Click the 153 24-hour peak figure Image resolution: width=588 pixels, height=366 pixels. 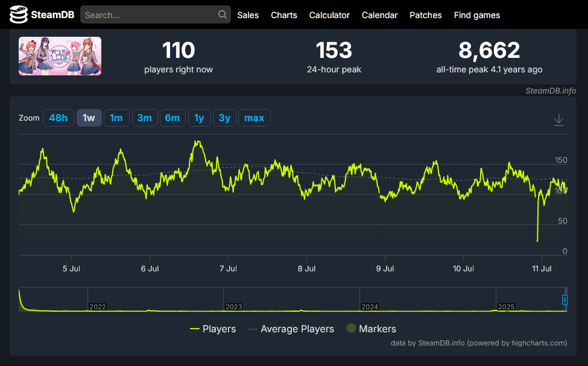tap(334, 51)
